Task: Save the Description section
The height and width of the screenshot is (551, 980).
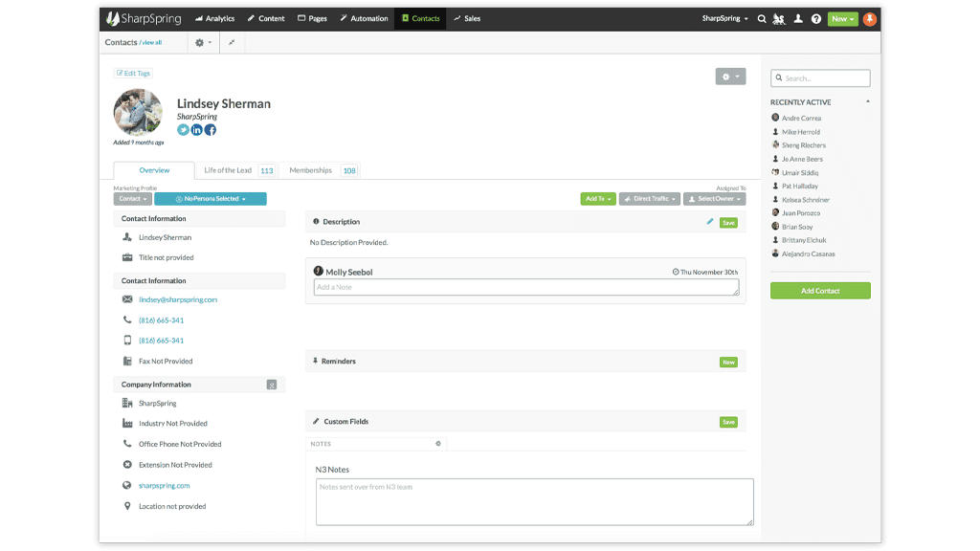Action: tap(728, 222)
